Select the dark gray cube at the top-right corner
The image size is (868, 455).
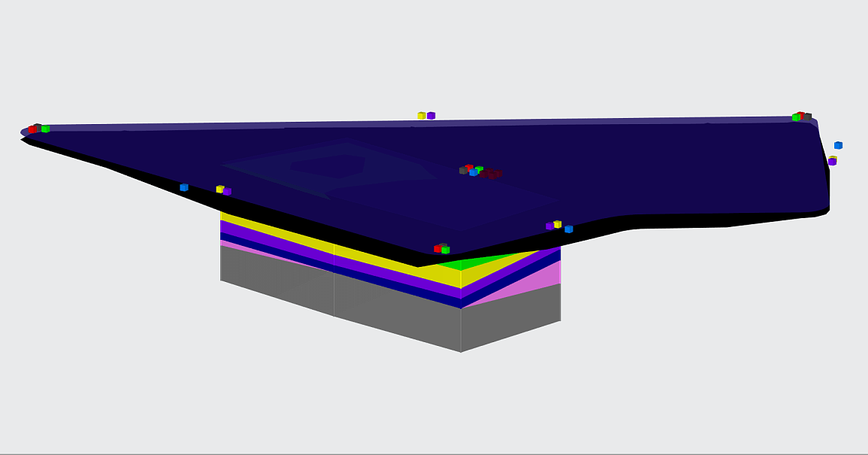tap(808, 117)
